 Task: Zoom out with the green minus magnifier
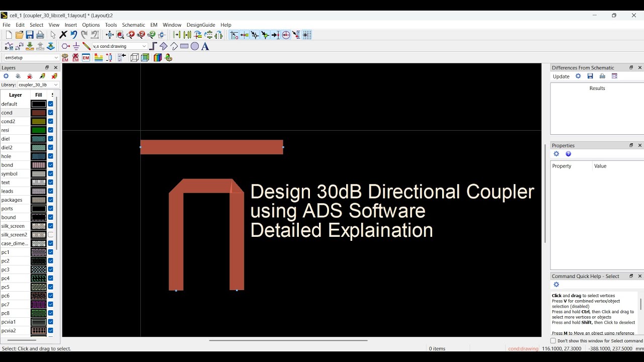[151, 35]
